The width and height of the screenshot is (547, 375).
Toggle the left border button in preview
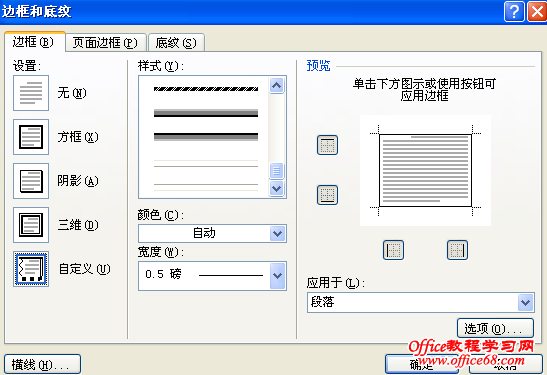[x=394, y=250]
